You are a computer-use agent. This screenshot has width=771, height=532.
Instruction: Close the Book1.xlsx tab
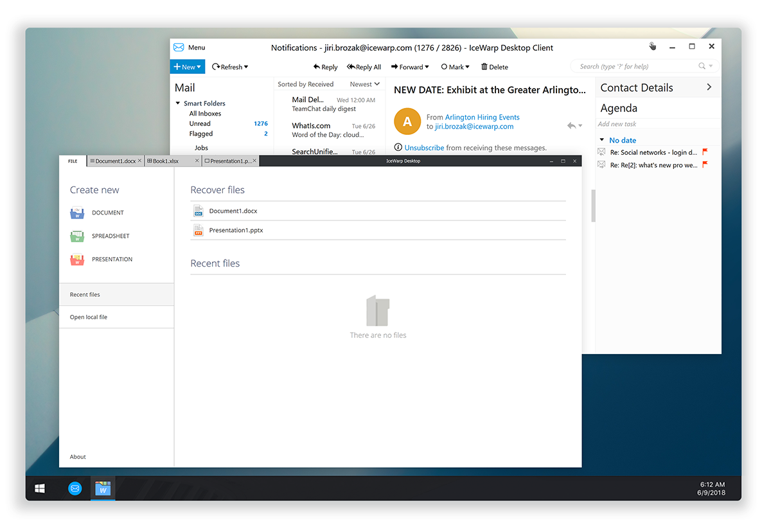click(x=197, y=161)
